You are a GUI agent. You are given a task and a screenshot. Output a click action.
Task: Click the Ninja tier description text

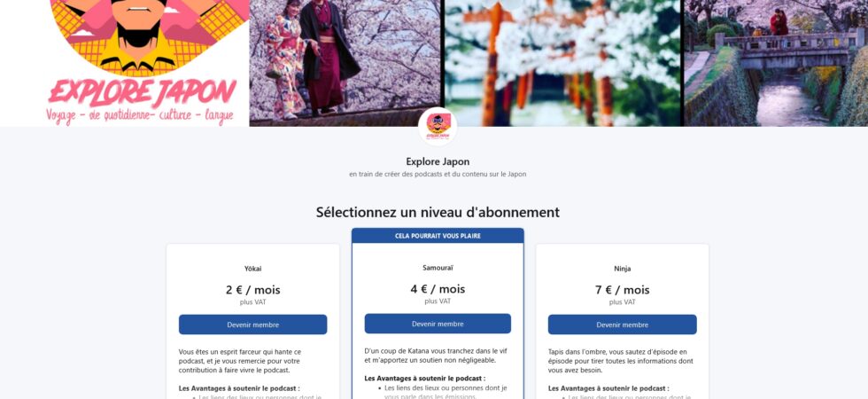[x=620, y=361]
